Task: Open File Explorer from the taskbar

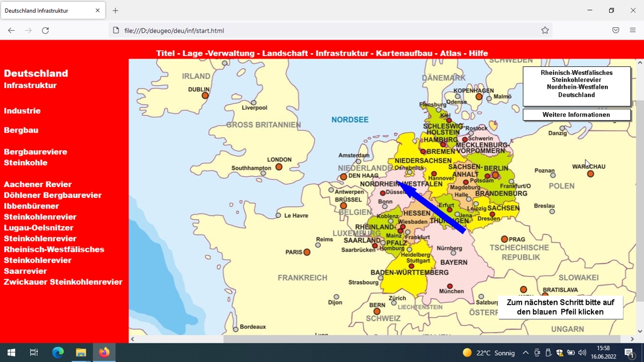Action: pos(81,352)
